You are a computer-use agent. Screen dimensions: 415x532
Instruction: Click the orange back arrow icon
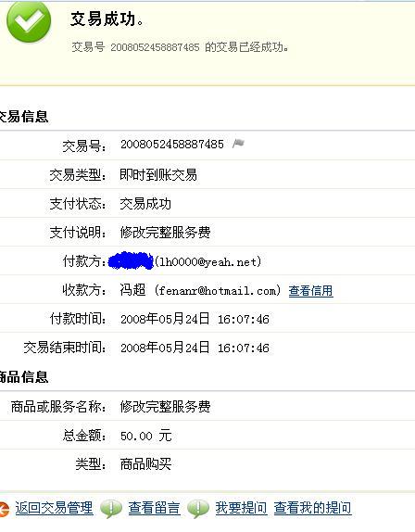[4, 509]
